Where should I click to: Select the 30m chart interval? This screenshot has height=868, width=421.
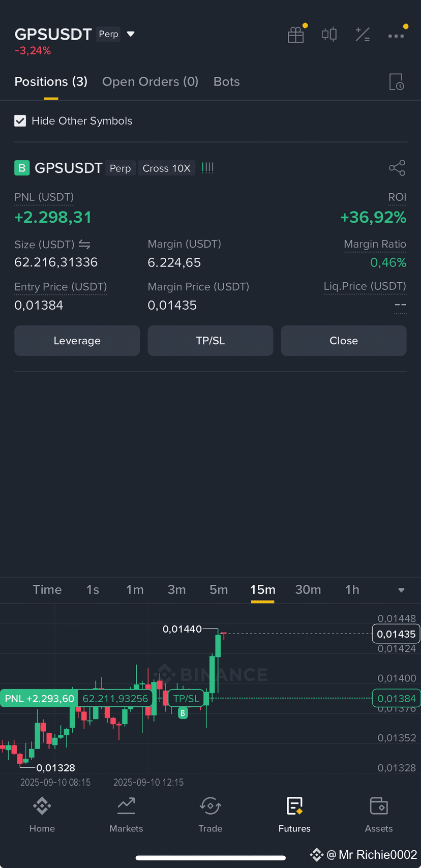(x=308, y=590)
